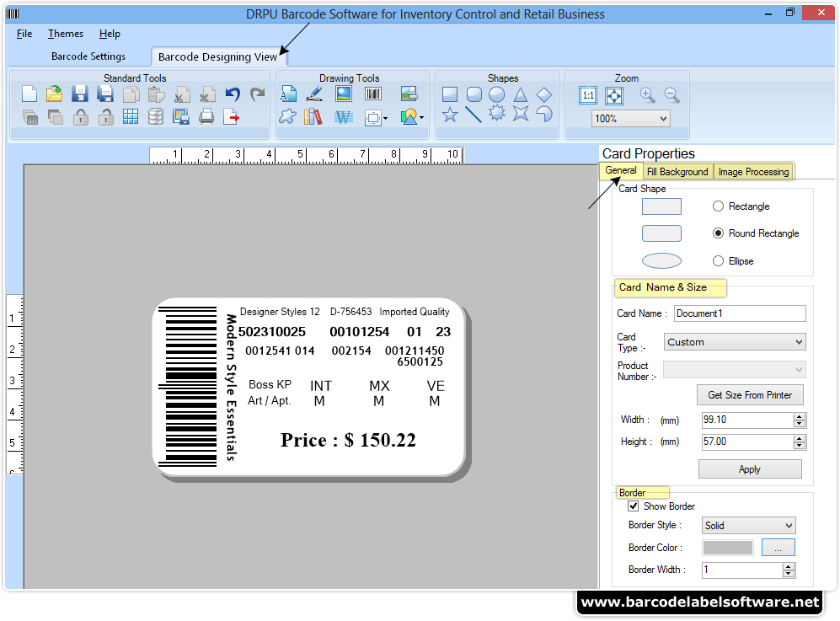Image resolution: width=840 pixels, height=621 pixels.
Task: Insert WordArt with the W icon
Action: [x=344, y=117]
